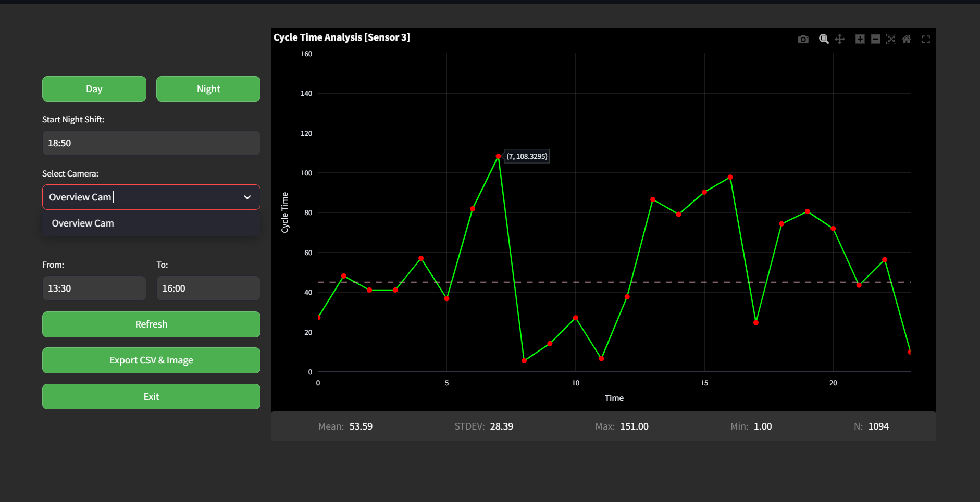Image resolution: width=980 pixels, height=502 pixels.
Task: Choose Overview Cam from dropdown list
Action: pos(83,223)
